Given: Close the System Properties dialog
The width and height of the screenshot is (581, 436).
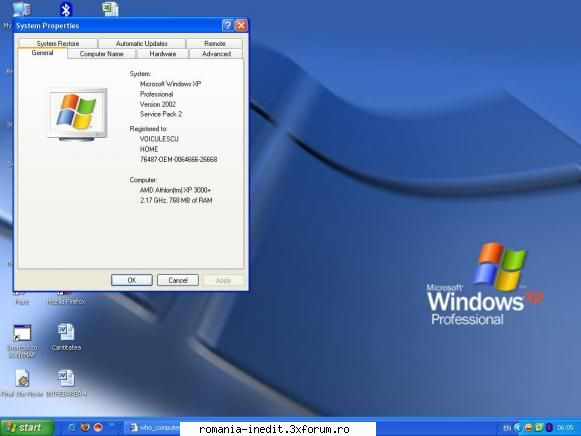Looking at the screenshot, I should tap(241, 25).
